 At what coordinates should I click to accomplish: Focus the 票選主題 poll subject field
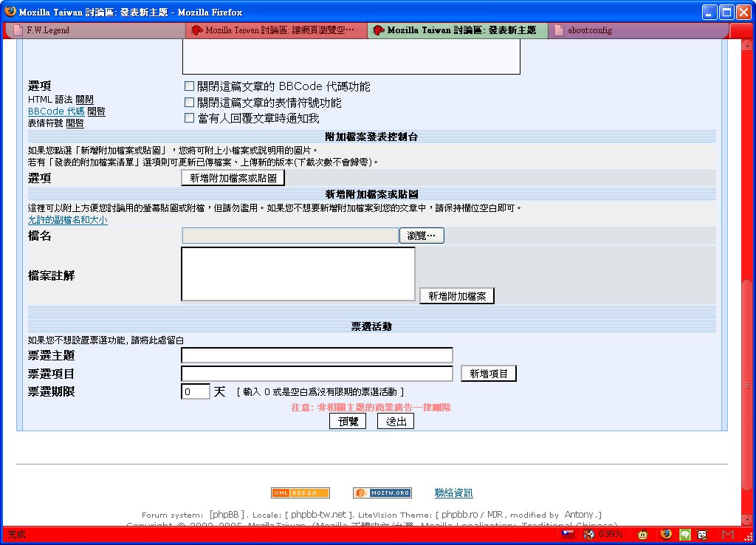pos(317,355)
